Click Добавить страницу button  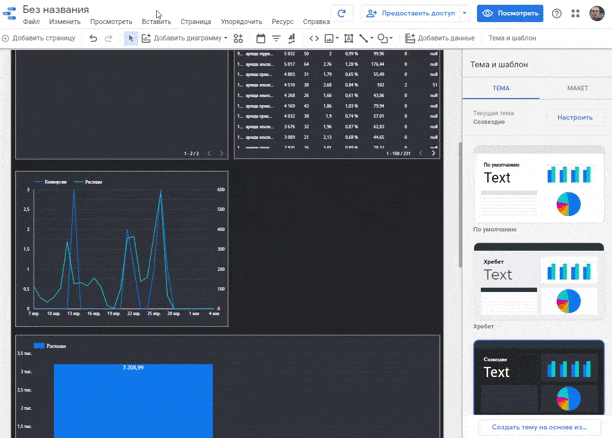(x=38, y=38)
